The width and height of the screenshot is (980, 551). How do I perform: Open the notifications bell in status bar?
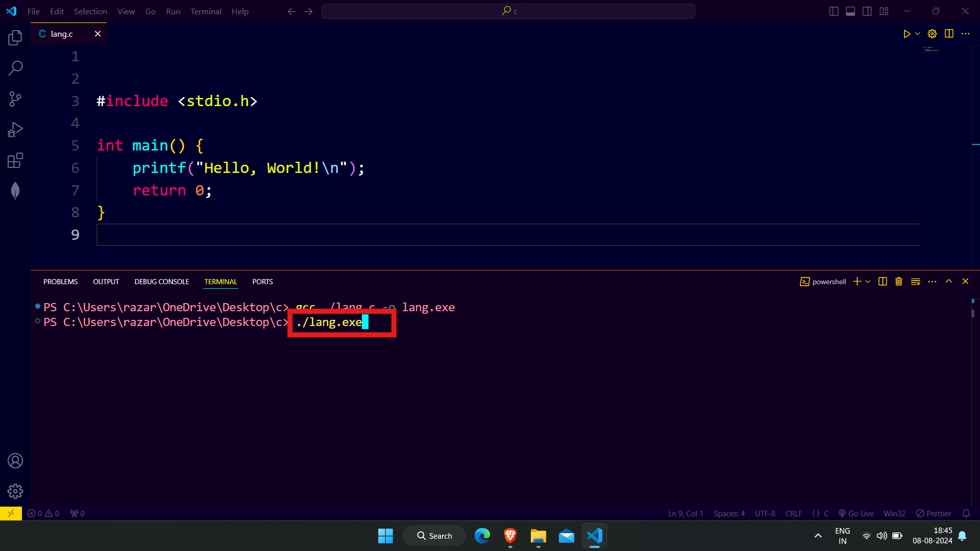tap(966, 513)
